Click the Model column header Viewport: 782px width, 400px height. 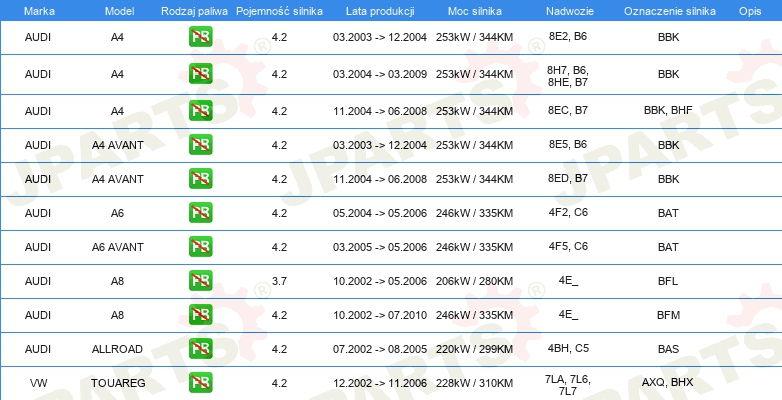[119, 11]
